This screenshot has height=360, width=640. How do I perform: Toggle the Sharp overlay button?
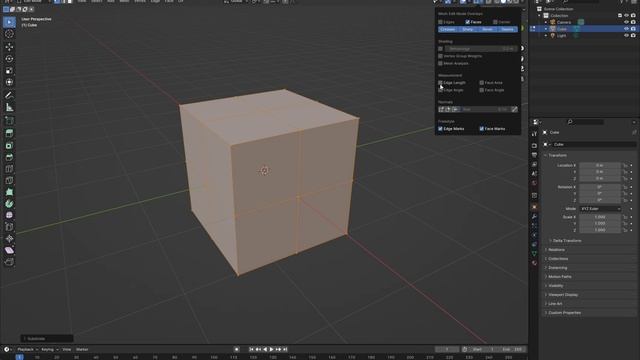[468, 29]
